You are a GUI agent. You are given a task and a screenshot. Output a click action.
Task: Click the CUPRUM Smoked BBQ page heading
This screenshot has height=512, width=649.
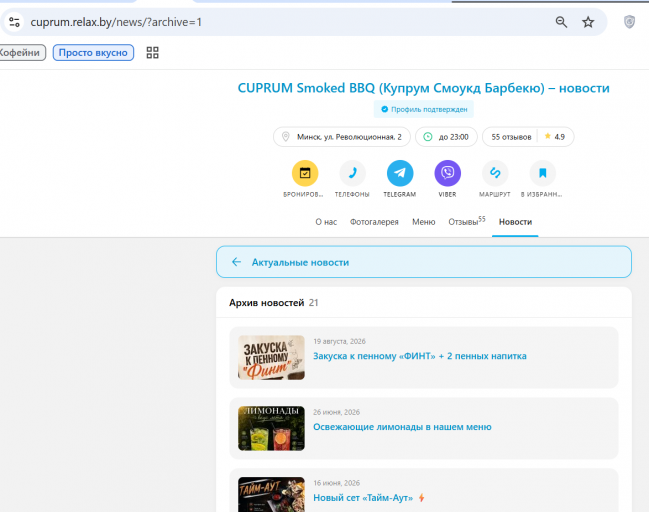(423, 88)
